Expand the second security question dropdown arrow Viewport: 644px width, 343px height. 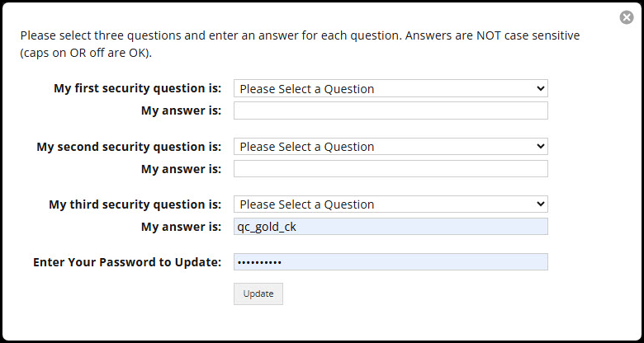pos(541,146)
